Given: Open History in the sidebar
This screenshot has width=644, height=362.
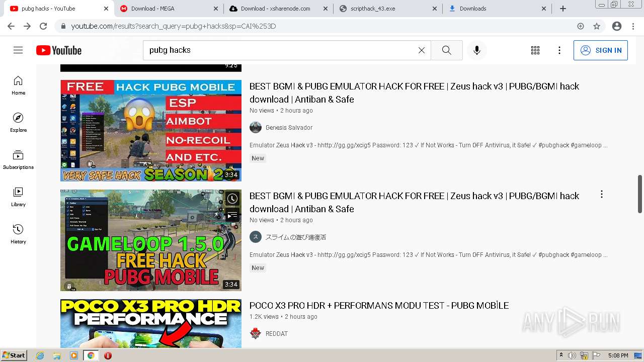Looking at the screenshot, I should [18, 234].
